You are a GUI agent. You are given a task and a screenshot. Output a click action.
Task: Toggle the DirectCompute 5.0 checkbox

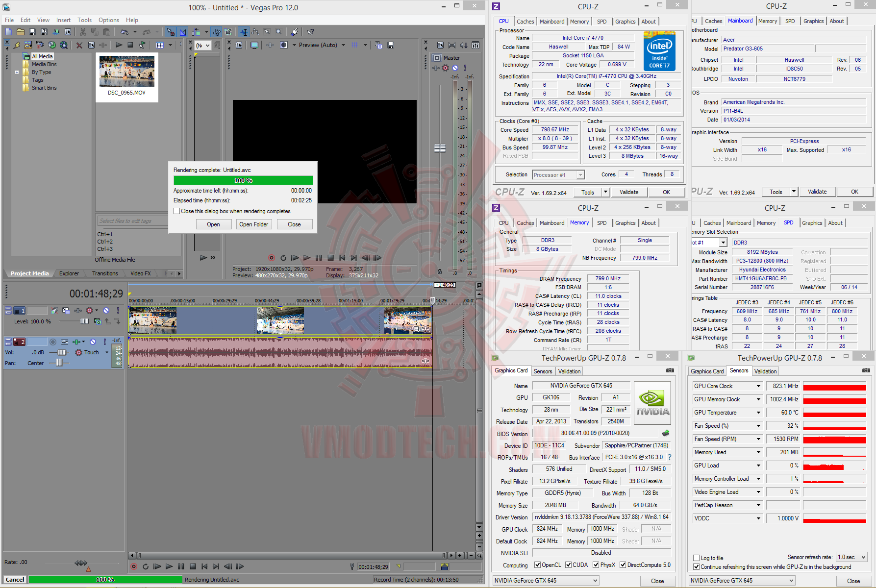(623, 565)
